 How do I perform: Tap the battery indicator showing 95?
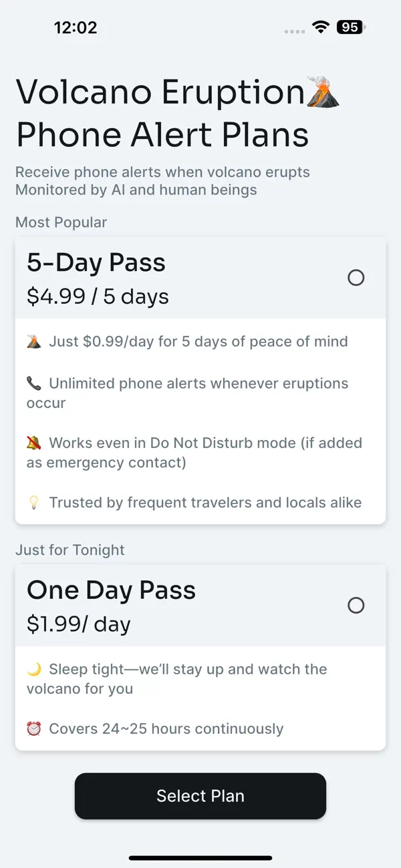tap(351, 27)
